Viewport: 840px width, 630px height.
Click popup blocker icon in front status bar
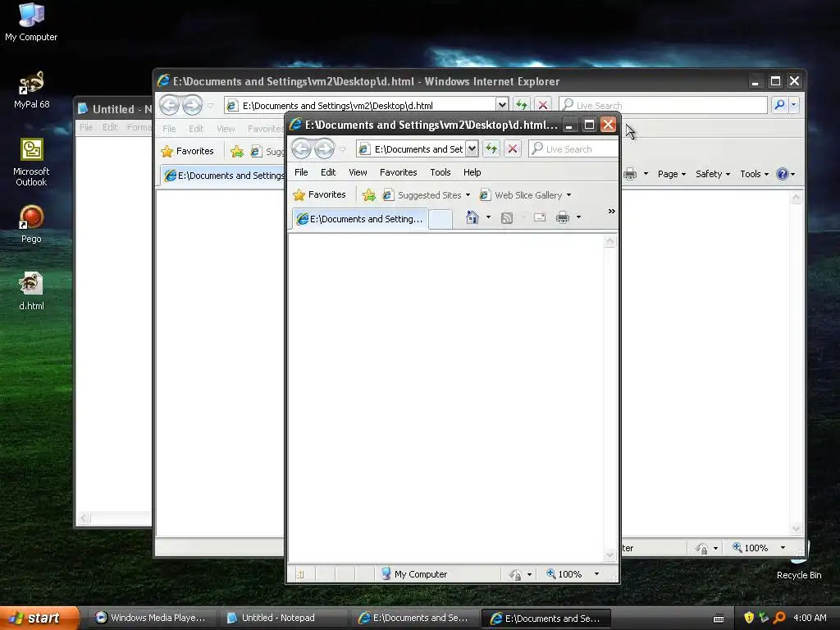(300, 574)
